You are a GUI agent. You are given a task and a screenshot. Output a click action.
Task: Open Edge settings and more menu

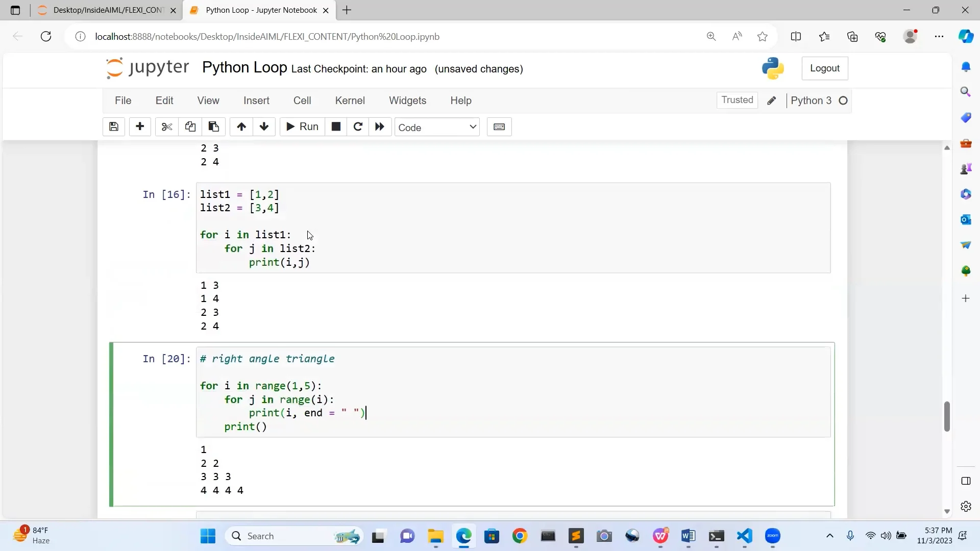[x=939, y=36]
